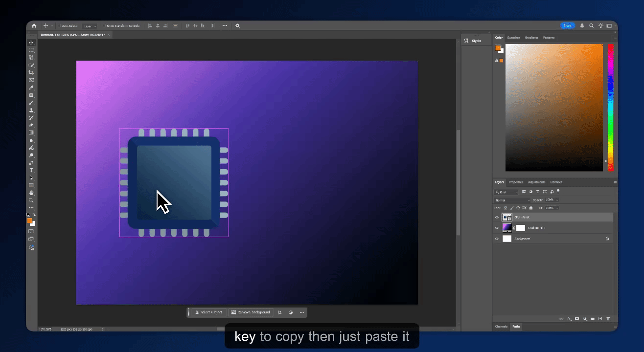The width and height of the screenshot is (644, 352).
Task: Toggle lock position icon
Action: click(518, 208)
